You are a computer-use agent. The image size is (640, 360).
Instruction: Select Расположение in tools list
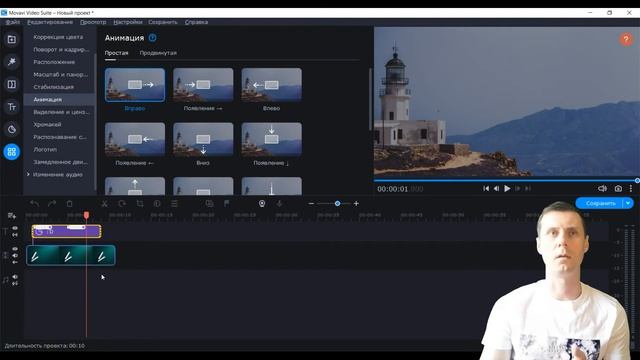(x=54, y=62)
